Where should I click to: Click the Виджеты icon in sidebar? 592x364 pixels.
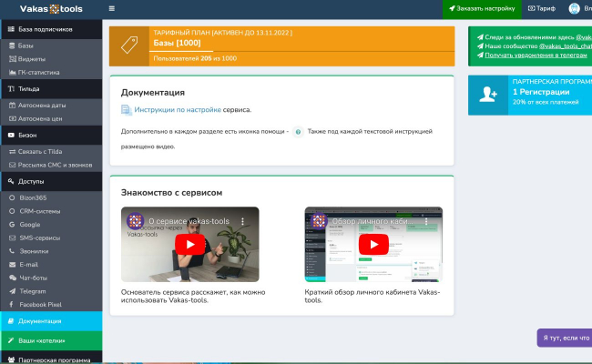click(x=13, y=59)
